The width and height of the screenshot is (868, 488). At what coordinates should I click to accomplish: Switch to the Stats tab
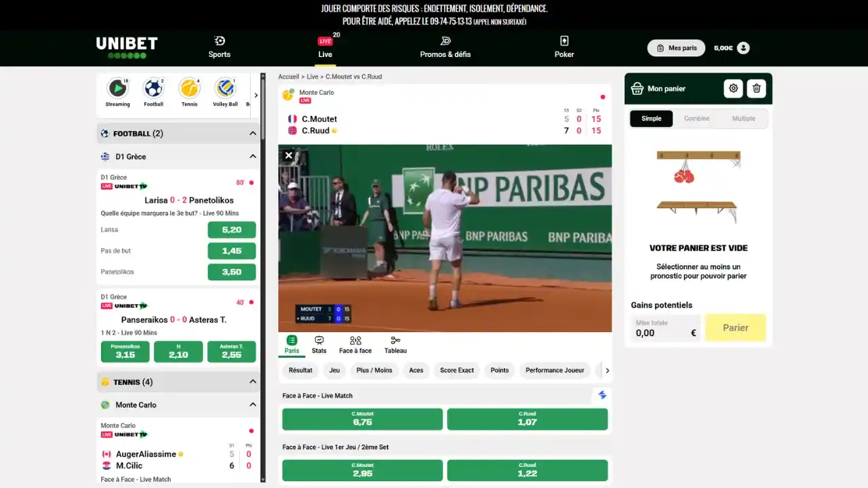tap(319, 344)
